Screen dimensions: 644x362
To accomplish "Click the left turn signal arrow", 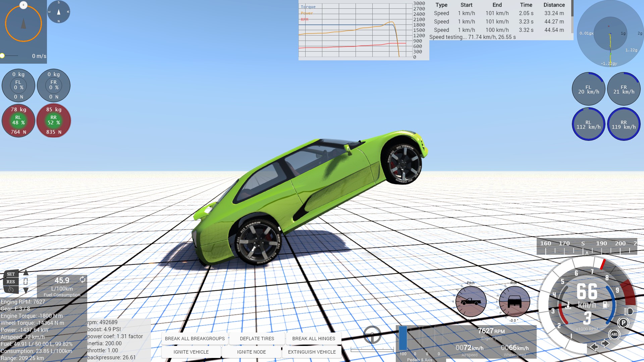I will pos(594,347).
